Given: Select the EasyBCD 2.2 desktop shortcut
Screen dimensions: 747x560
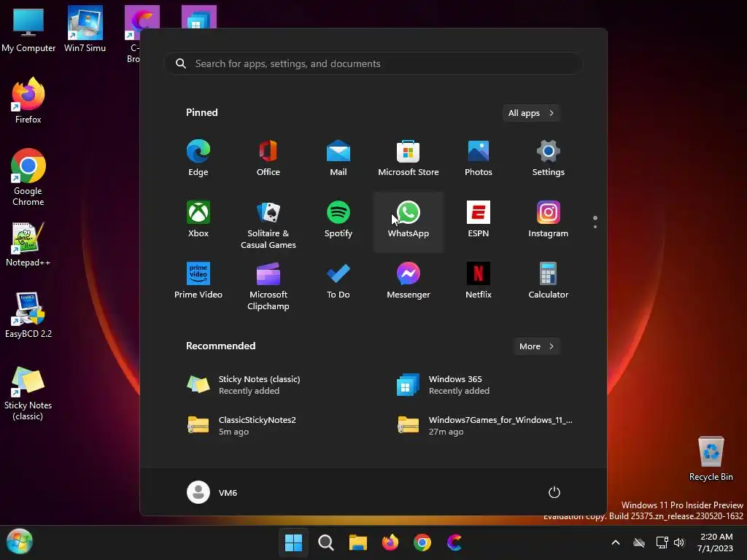Looking at the screenshot, I should click(x=28, y=315).
